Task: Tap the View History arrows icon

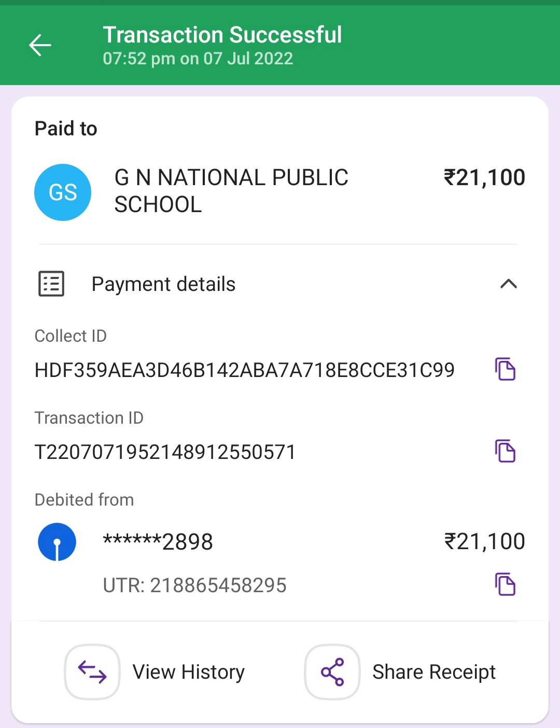Action: pyautogui.click(x=92, y=672)
